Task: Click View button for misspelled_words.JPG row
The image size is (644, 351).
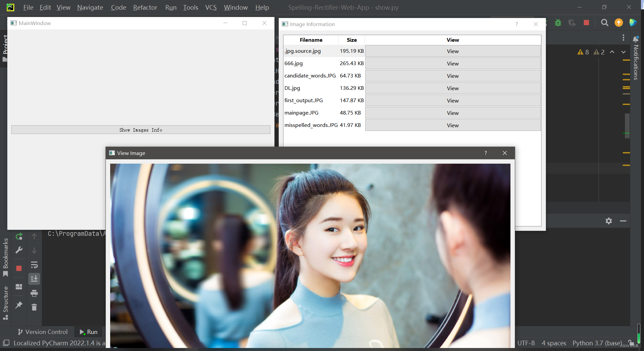Action: coord(453,125)
